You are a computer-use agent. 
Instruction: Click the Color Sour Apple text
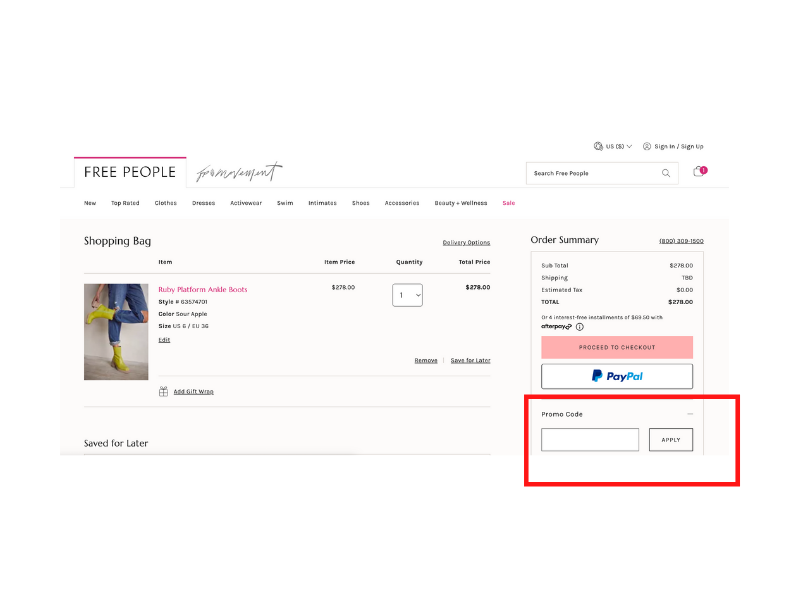click(x=183, y=314)
